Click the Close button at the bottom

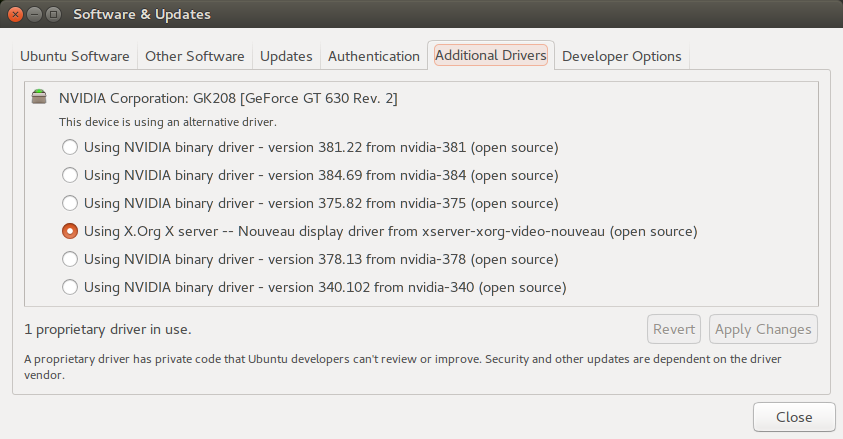pyautogui.click(x=794, y=417)
